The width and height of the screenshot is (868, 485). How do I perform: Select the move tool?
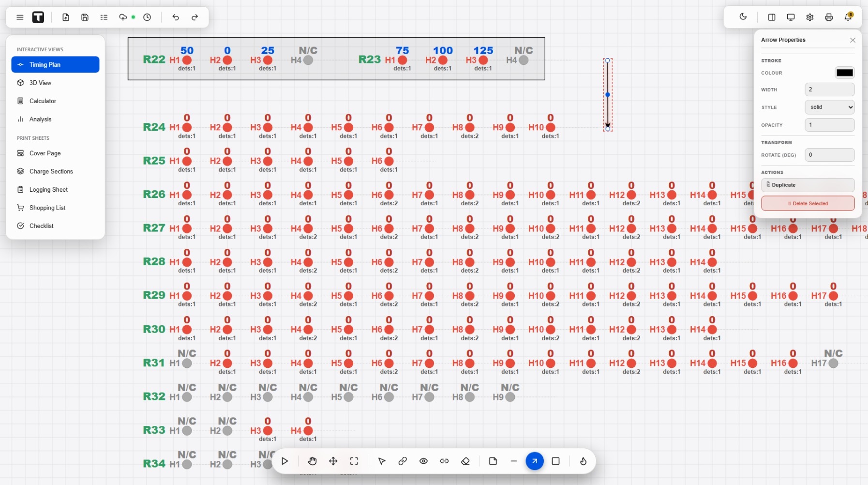(x=333, y=461)
